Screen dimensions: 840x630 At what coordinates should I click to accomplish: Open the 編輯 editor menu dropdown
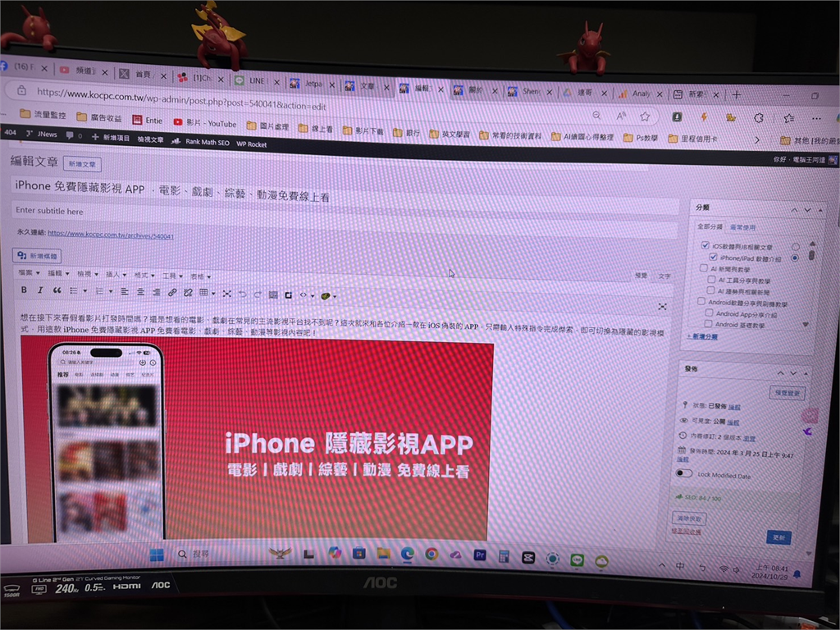click(x=58, y=273)
